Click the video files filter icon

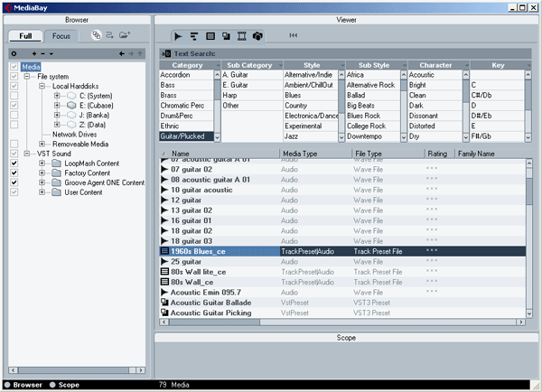(242, 35)
